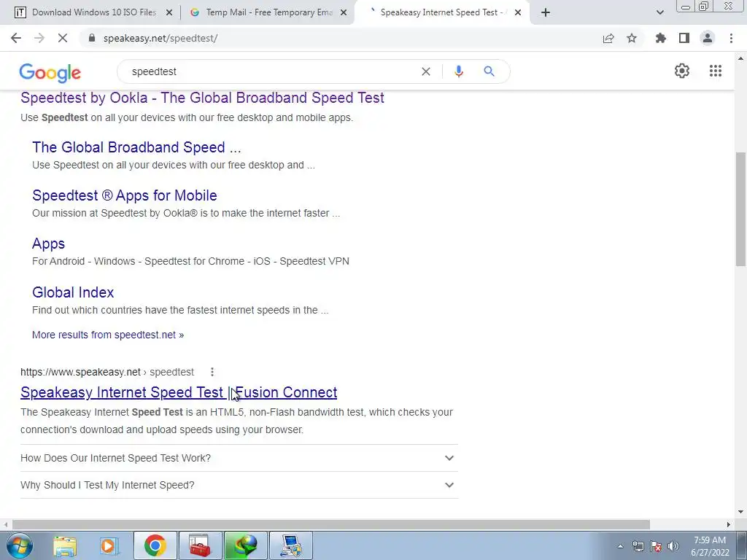Click the scrollbar down arrow
Image resolution: width=747 pixels, height=560 pixels.
[x=740, y=513]
